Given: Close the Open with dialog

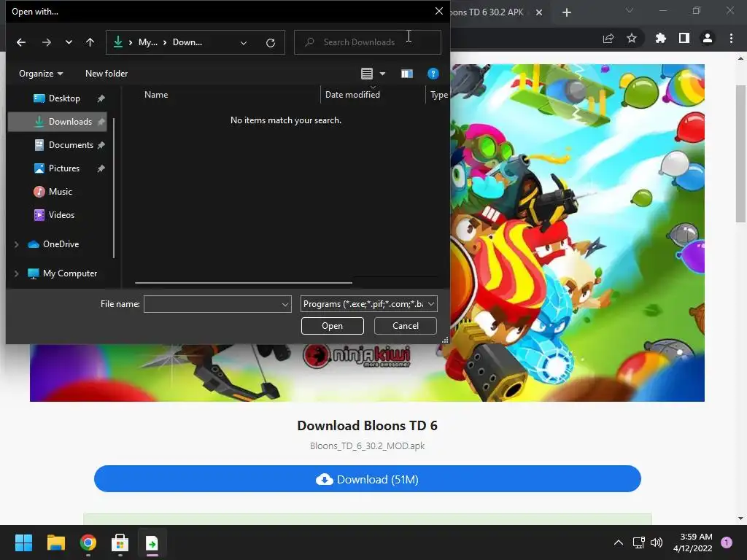Looking at the screenshot, I should (x=438, y=11).
